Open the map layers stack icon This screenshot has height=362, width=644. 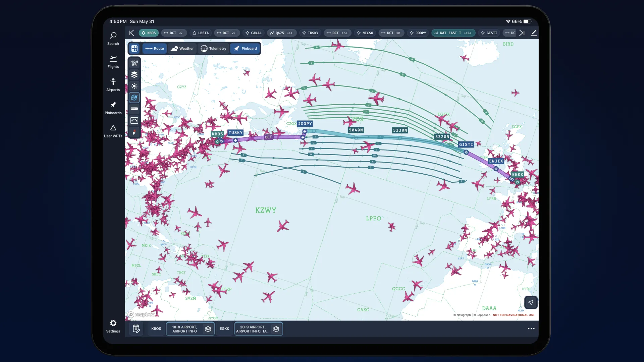pos(134,74)
